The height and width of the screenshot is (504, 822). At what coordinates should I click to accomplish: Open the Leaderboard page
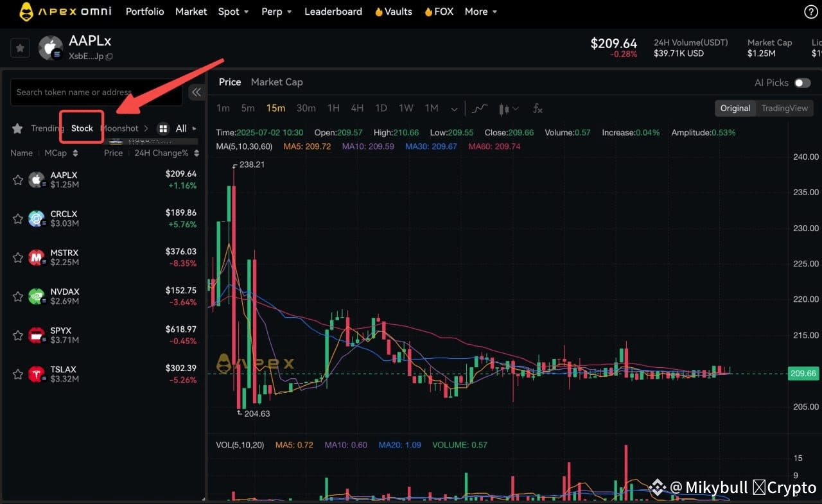point(333,12)
